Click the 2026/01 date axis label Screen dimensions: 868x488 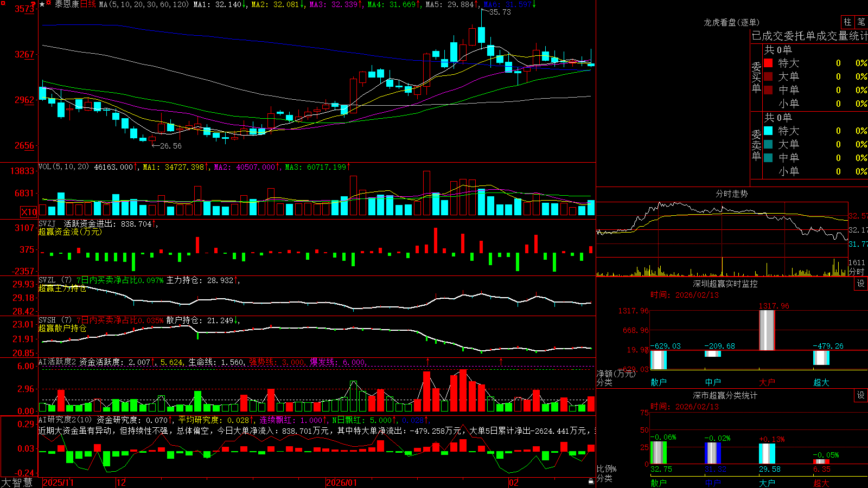click(341, 483)
